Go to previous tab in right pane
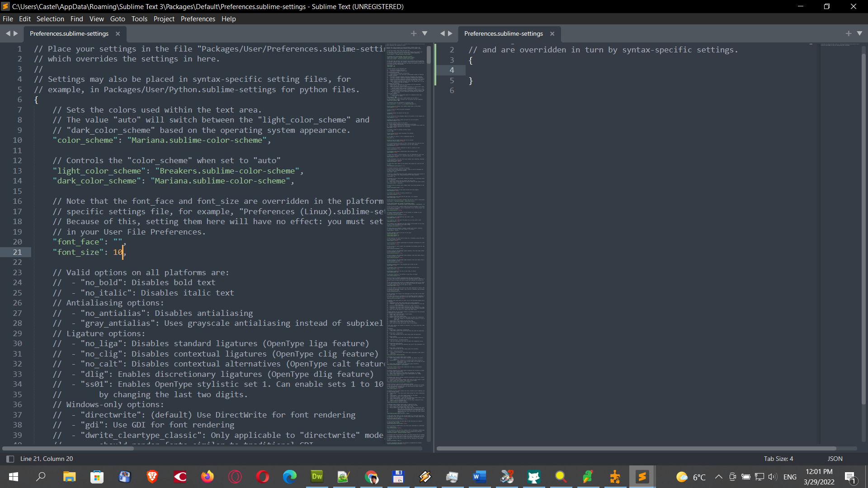868x488 pixels. [442, 33]
